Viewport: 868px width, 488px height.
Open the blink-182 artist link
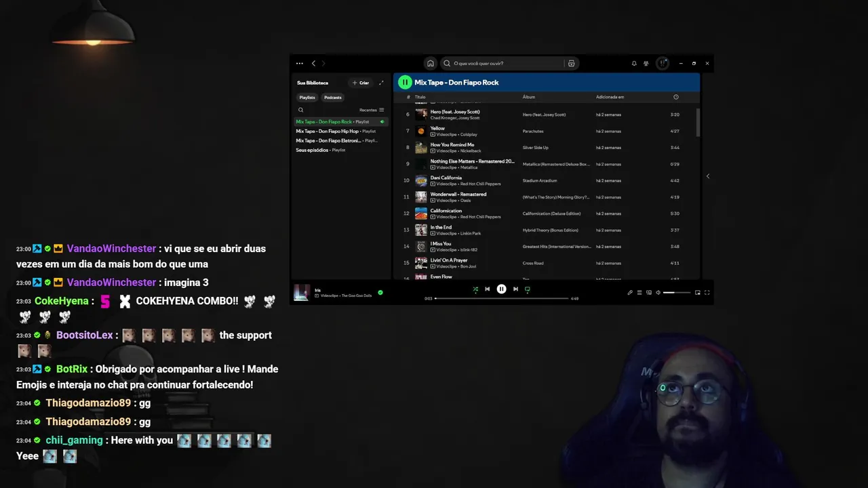tap(469, 250)
